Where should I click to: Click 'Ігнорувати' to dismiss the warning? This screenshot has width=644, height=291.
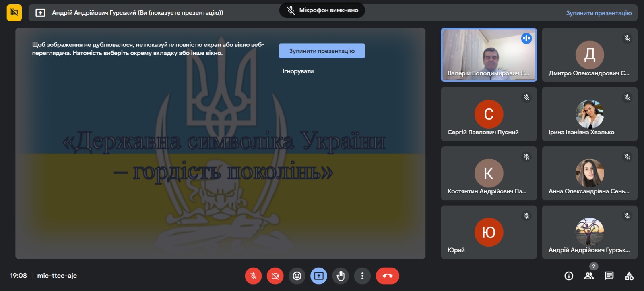(x=298, y=71)
